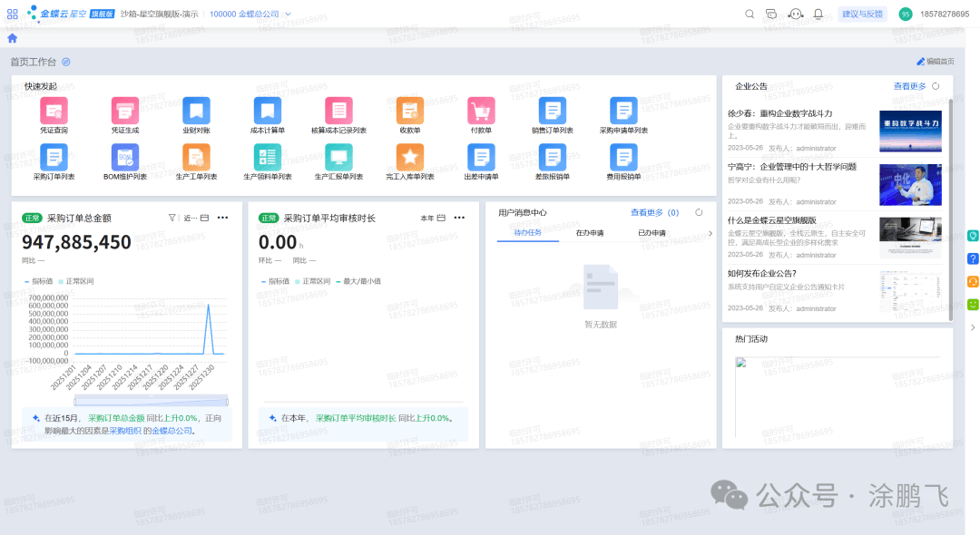Toggle 正常区间 legend in 采购订单平均审核时长 chart
The width and height of the screenshot is (980, 535).
[313, 281]
